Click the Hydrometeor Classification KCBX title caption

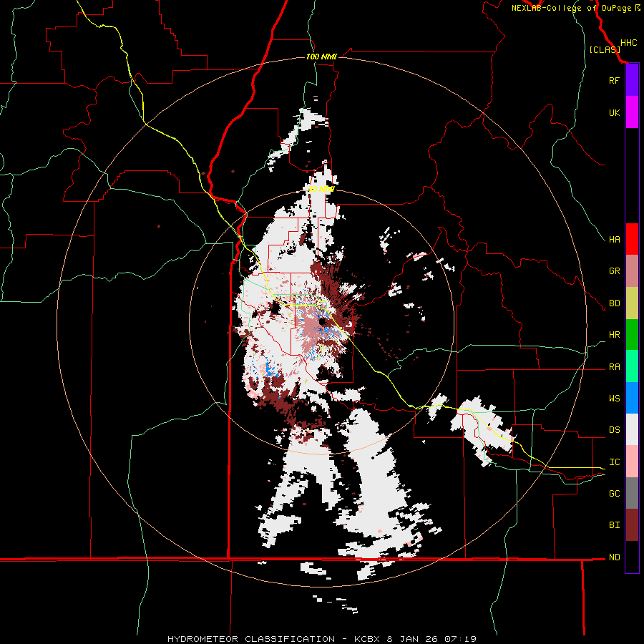pos(322,639)
